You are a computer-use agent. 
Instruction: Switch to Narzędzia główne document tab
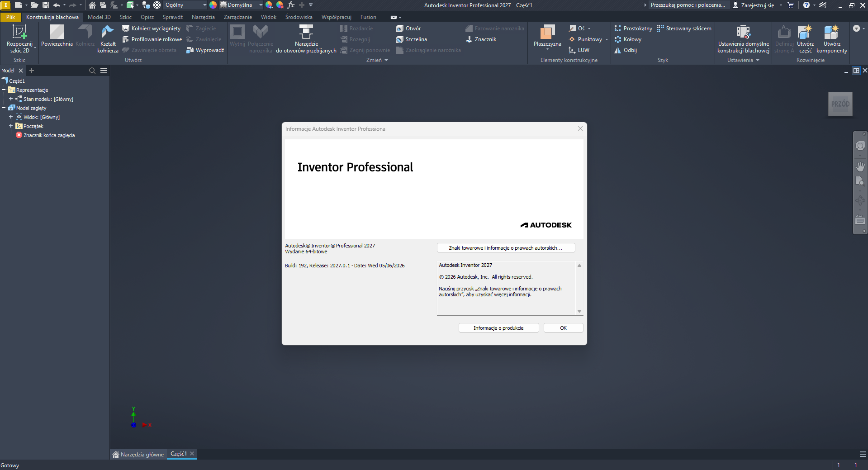(138, 454)
